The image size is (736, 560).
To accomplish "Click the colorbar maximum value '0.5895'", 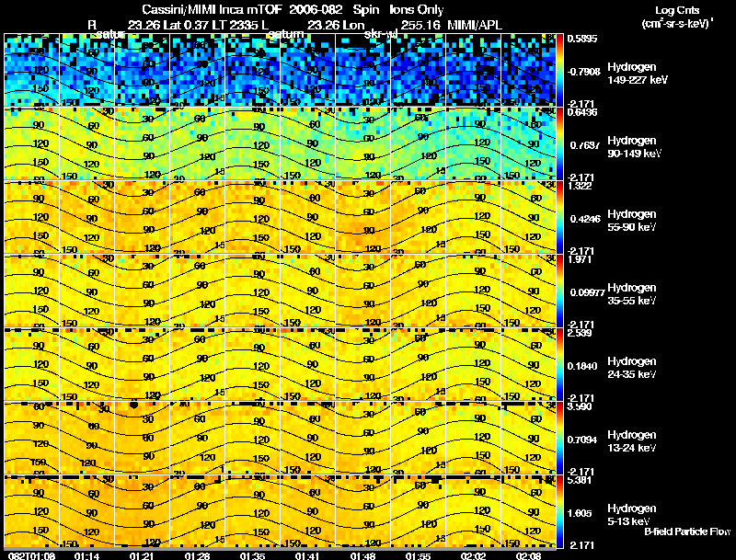I will click(x=582, y=39).
